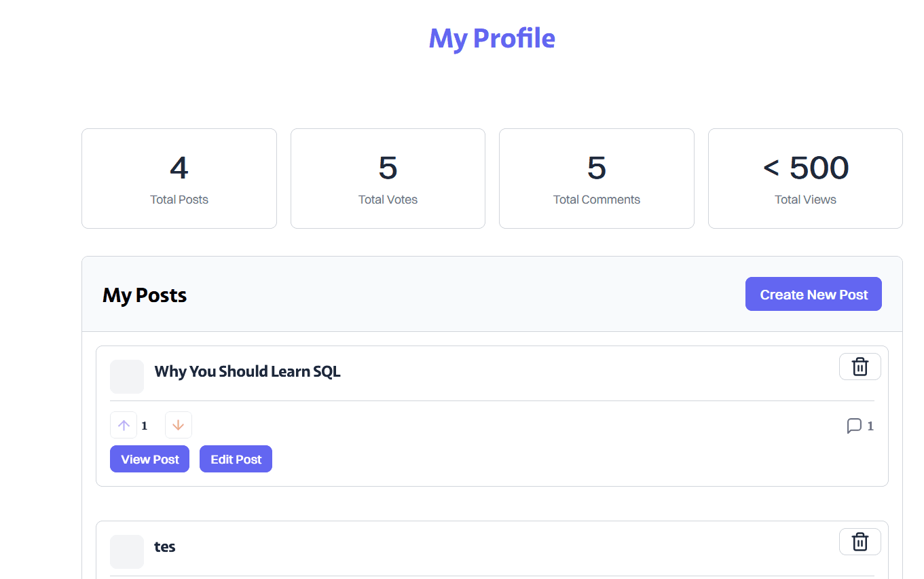The height and width of the screenshot is (579, 924).
Task: Upvote the "Why You Should Learn SQL" post
Action: pos(124,426)
